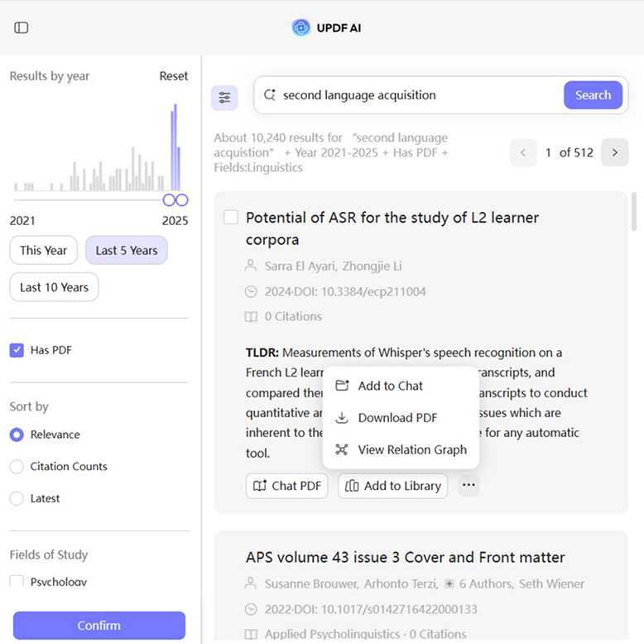Click the UPDF AI logo icon
This screenshot has height=644, width=644.
(x=300, y=27)
